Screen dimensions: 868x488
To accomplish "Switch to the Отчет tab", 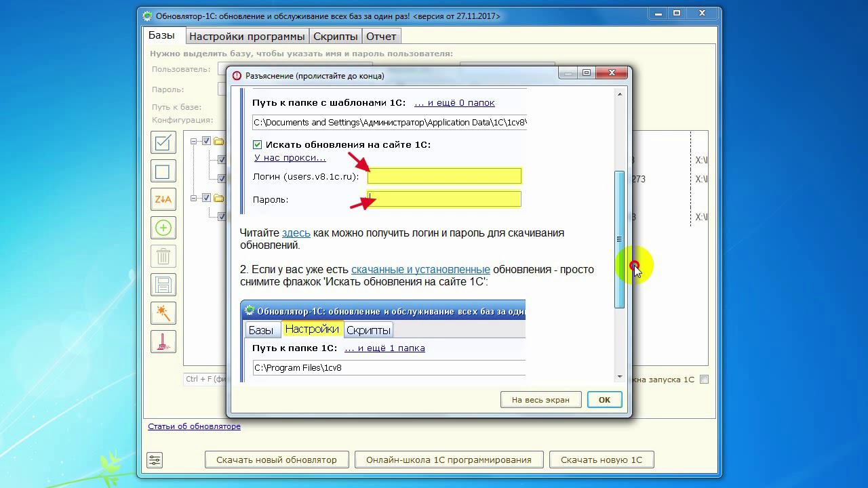I will pos(381,37).
